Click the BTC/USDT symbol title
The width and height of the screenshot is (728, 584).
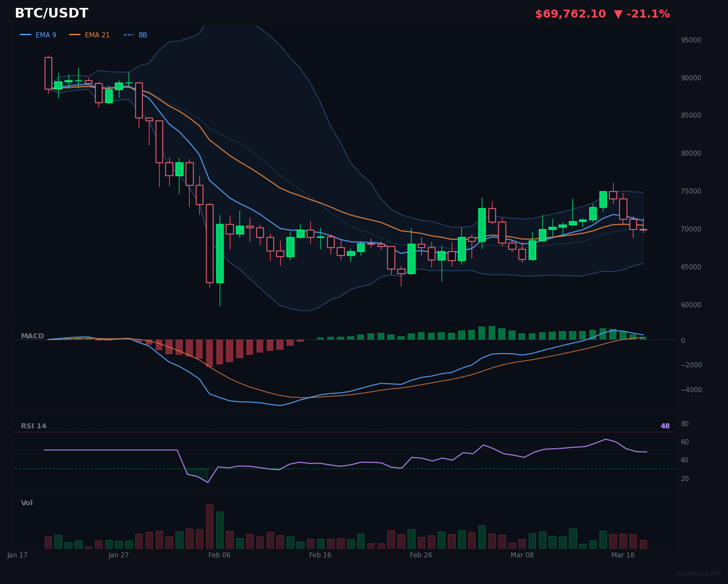[52, 12]
